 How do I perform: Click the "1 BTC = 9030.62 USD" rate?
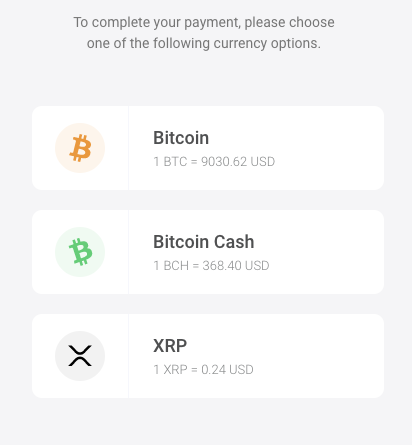pyautogui.click(x=214, y=162)
